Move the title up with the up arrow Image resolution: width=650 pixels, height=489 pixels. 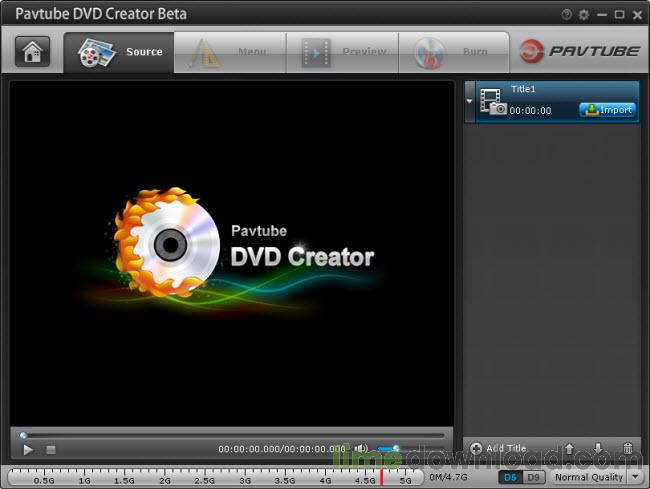point(569,449)
